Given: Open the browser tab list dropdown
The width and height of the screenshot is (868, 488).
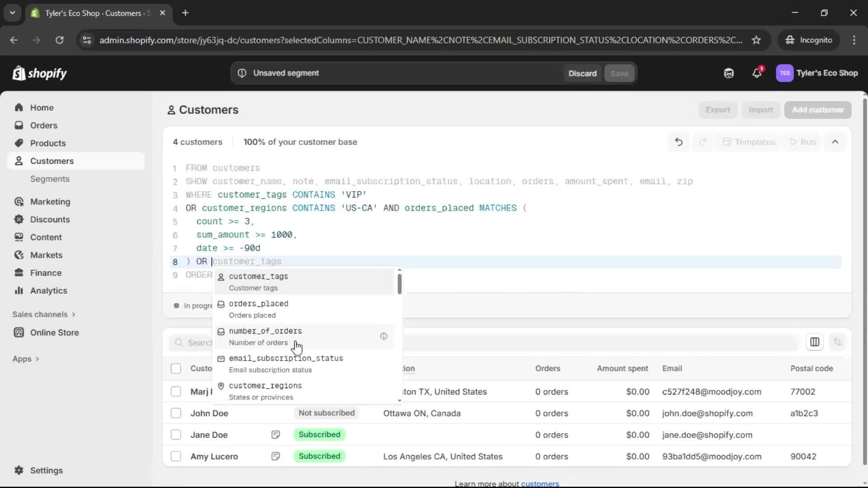Looking at the screenshot, I should 13,13.
